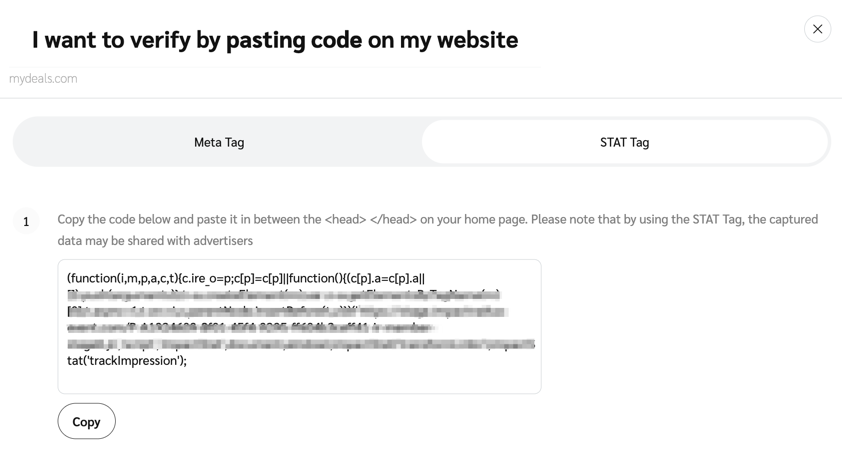Click the "<head> </head>" text in the instructions
Viewport: 842px width, 453px height.
[x=371, y=219]
